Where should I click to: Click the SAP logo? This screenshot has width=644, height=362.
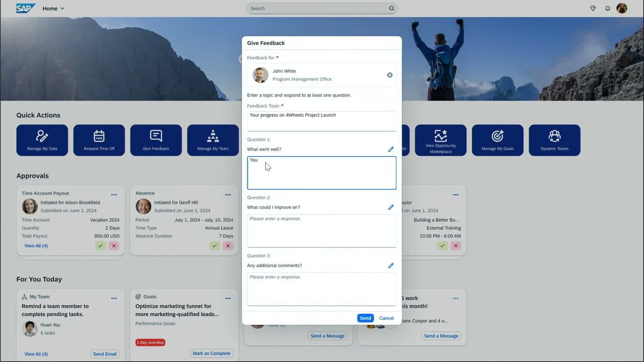tap(26, 8)
